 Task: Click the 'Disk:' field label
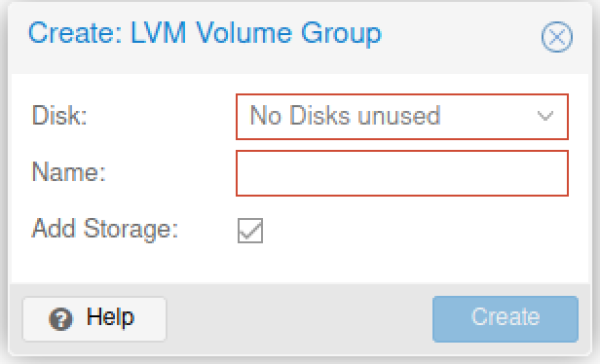[x=60, y=115]
